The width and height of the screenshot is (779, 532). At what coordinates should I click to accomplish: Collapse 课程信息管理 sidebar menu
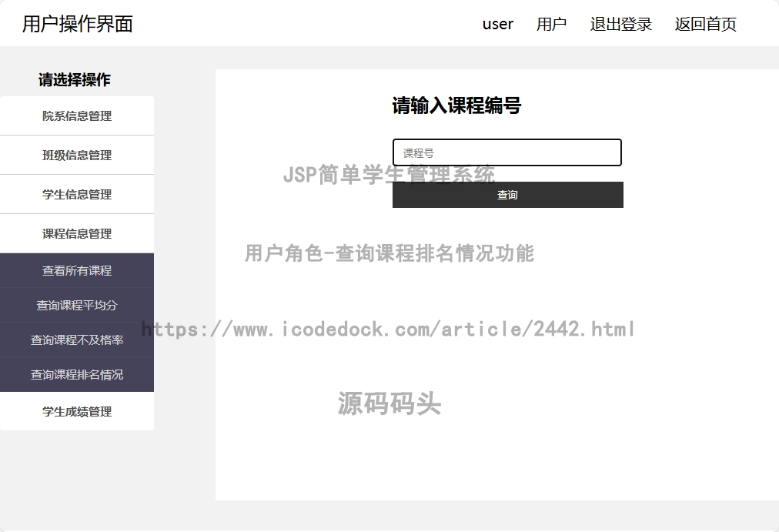click(77, 233)
